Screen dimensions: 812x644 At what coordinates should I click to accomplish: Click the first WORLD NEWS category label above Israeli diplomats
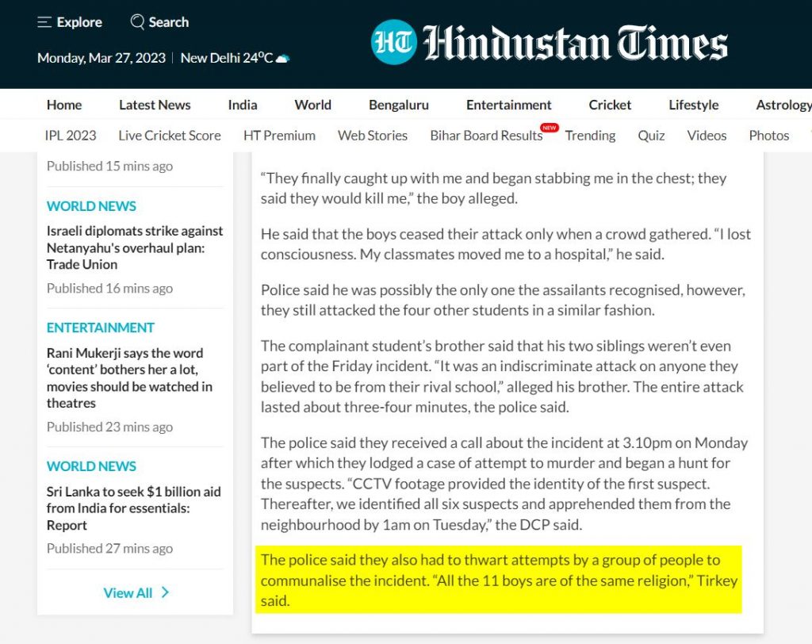(91, 205)
